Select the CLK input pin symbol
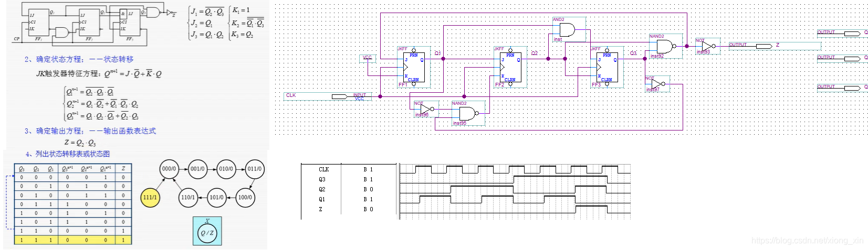The height and width of the screenshot is (250, 868). (339, 96)
